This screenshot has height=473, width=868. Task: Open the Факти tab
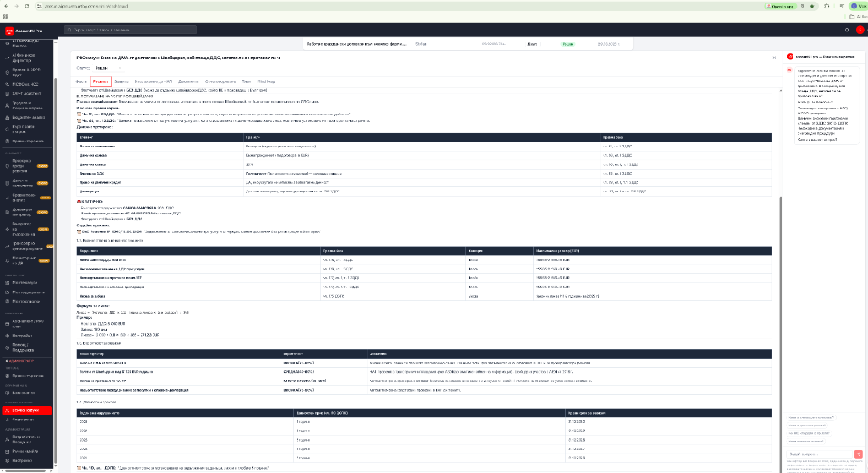coord(81,81)
